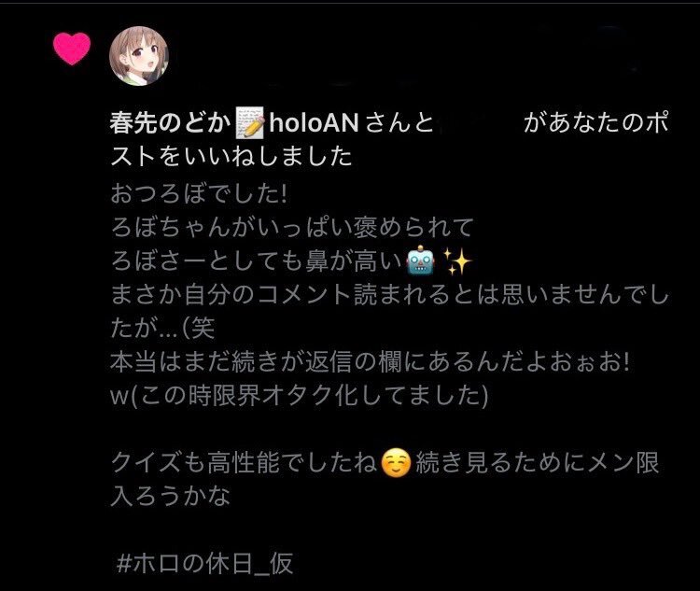Click the line ろぼちゃんがいっぱい褒められて

292,228
